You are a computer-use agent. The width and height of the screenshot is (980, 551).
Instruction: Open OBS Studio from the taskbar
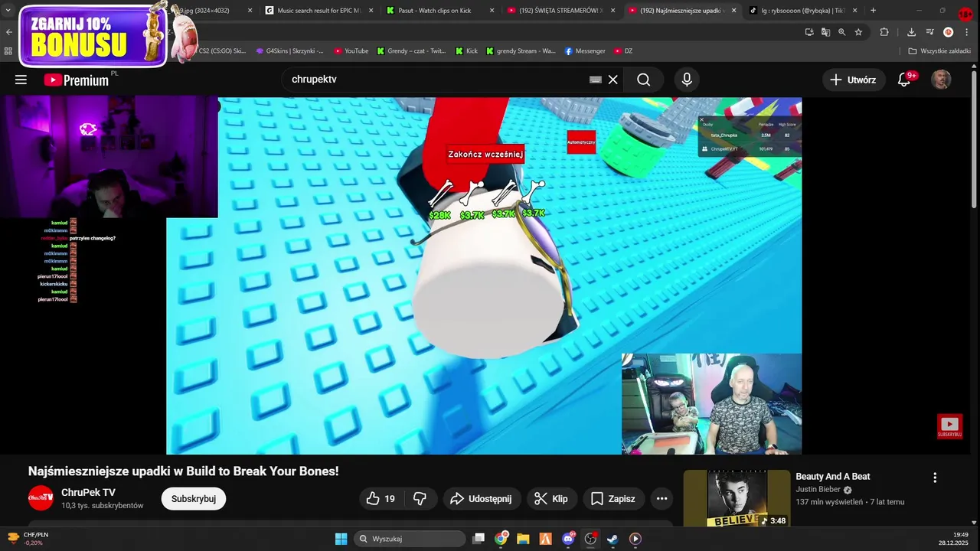590,539
